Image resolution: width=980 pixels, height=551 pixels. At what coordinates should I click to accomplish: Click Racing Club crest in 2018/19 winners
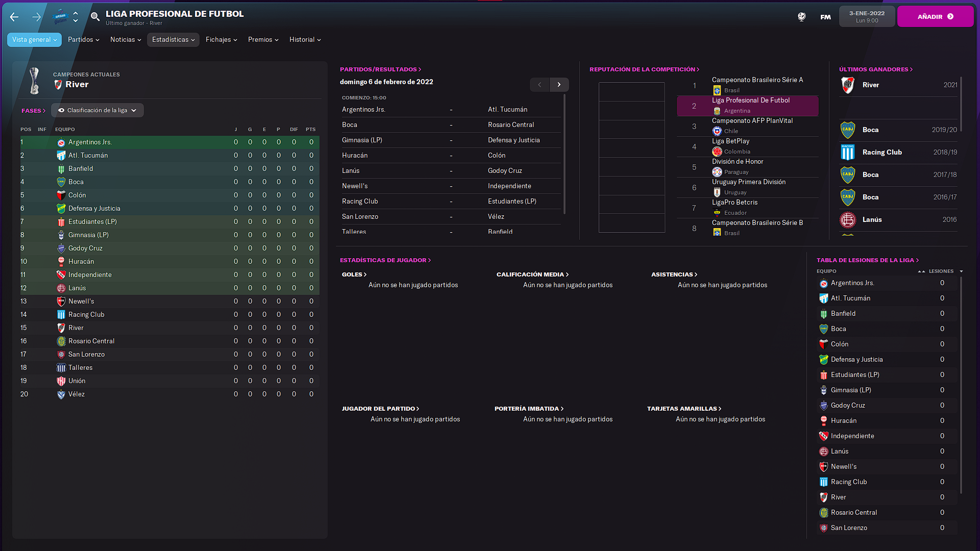(x=848, y=153)
